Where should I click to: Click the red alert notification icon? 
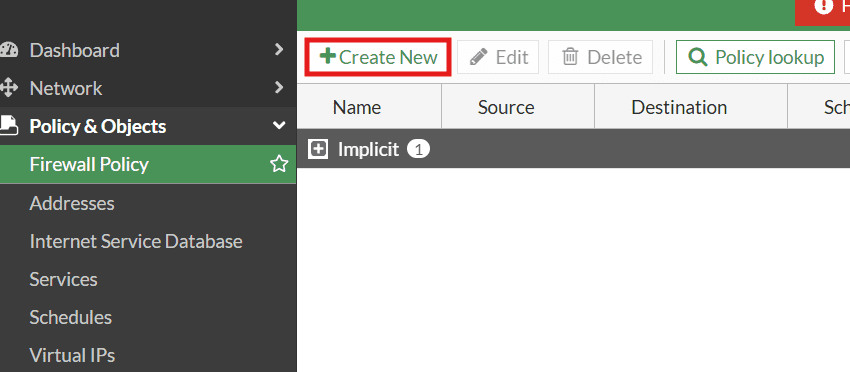[824, 5]
